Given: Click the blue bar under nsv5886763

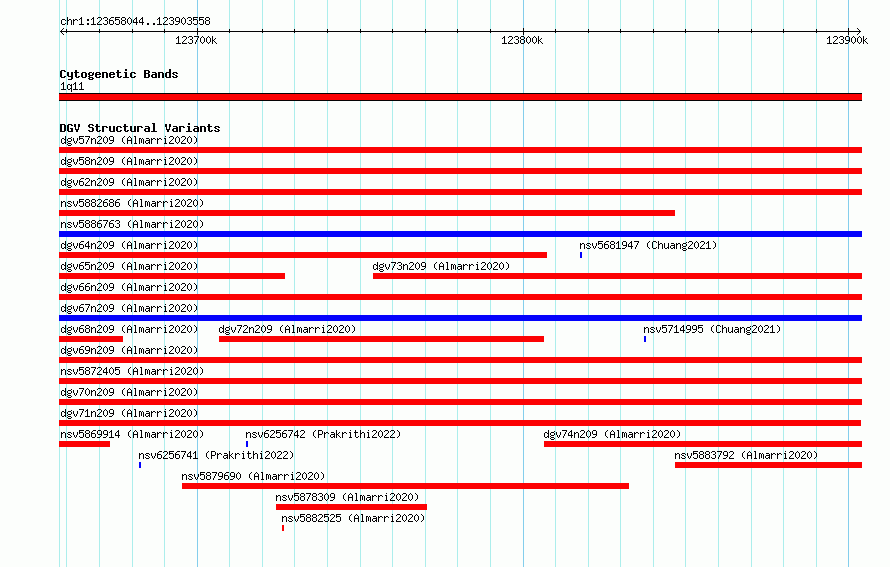Looking at the screenshot, I should click(x=460, y=234).
